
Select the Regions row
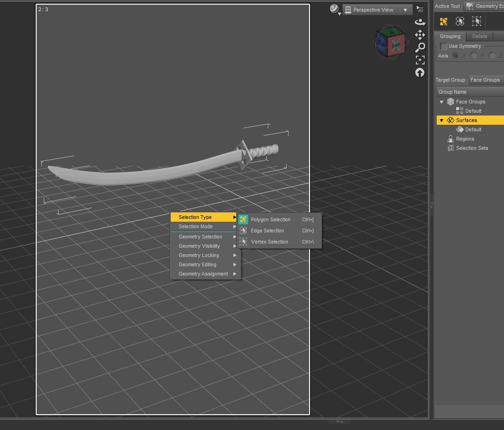(x=470, y=139)
